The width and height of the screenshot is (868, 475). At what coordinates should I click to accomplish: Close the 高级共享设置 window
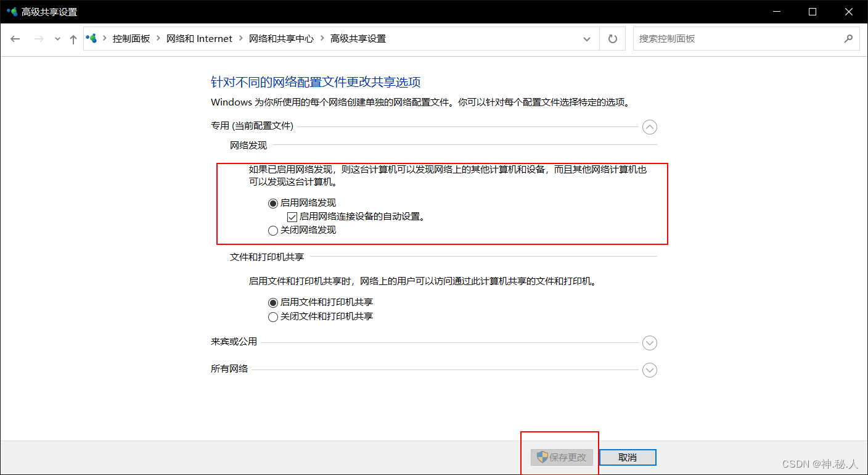coord(848,12)
